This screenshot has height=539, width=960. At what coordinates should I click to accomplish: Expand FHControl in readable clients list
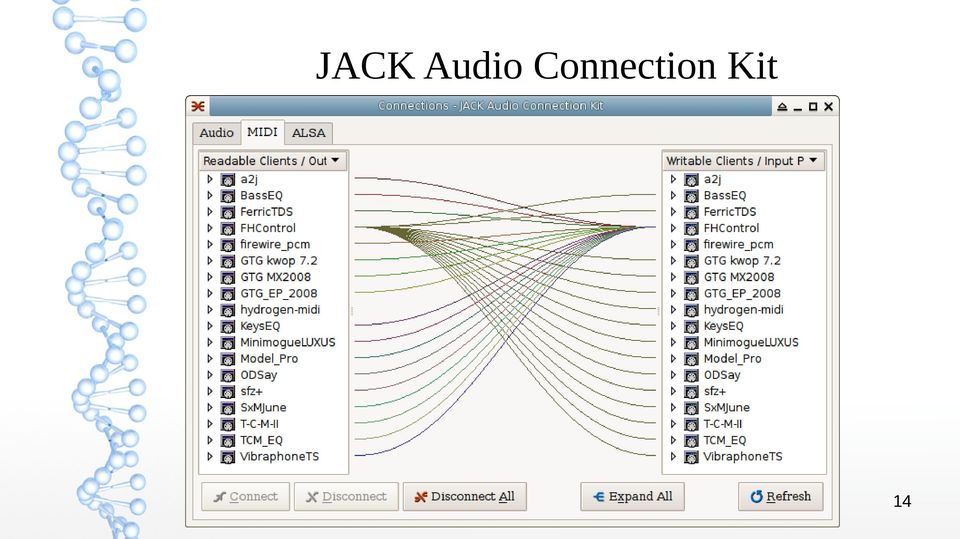209,228
